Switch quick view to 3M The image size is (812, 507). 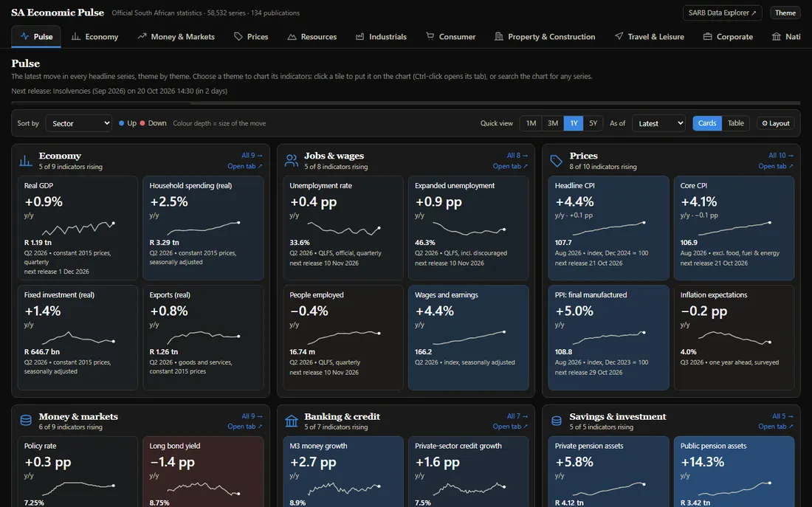(x=553, y=123)
